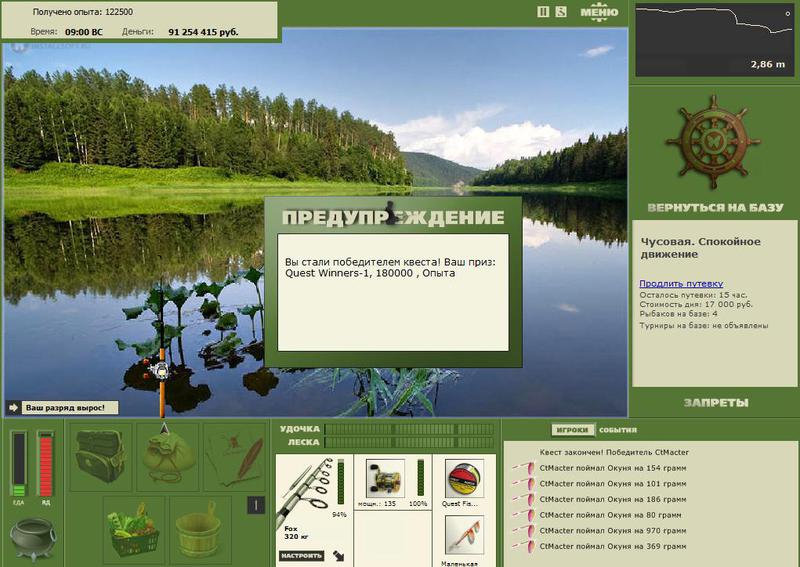Click 'Получено опыта: 122500' text

[x=83, y=12]
